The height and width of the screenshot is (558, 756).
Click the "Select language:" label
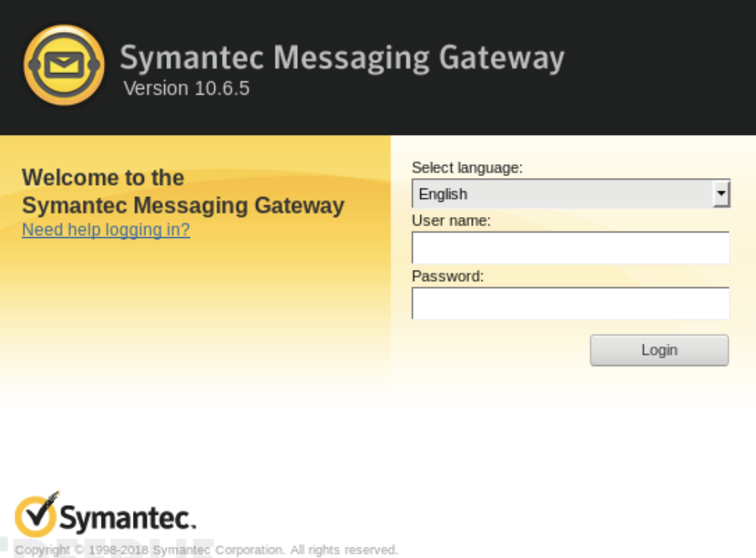(467, 168)
